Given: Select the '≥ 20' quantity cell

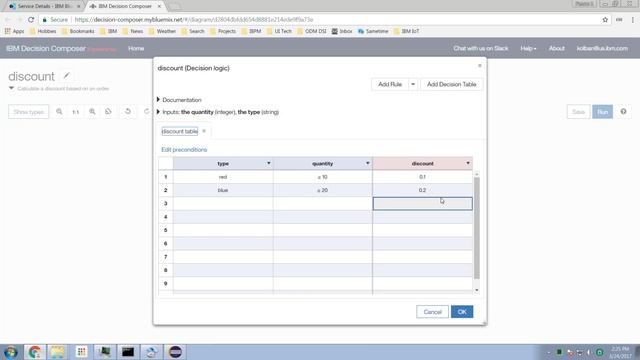Looking at the screenshot, I should point(322,190).
